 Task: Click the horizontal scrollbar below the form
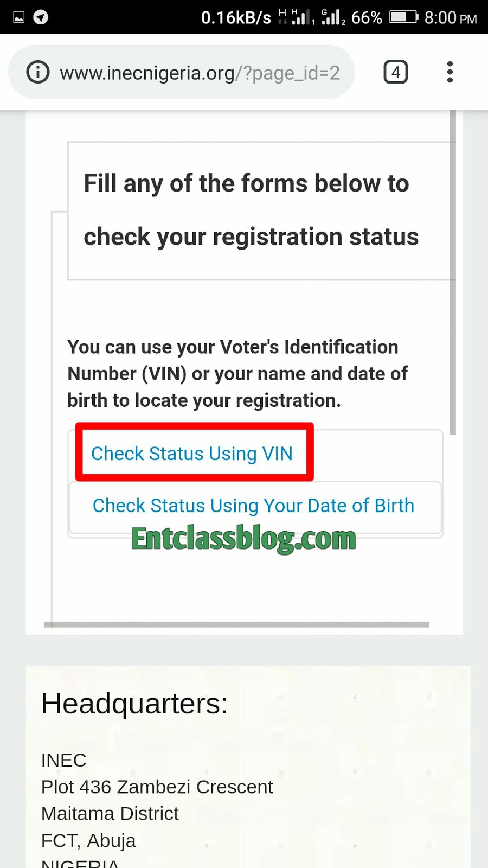pos(236,624)
